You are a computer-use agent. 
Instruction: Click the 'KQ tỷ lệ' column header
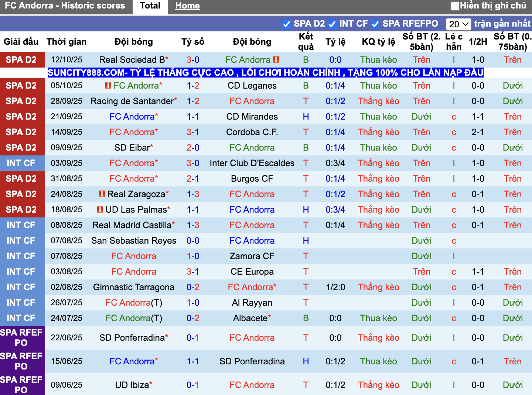378,42
